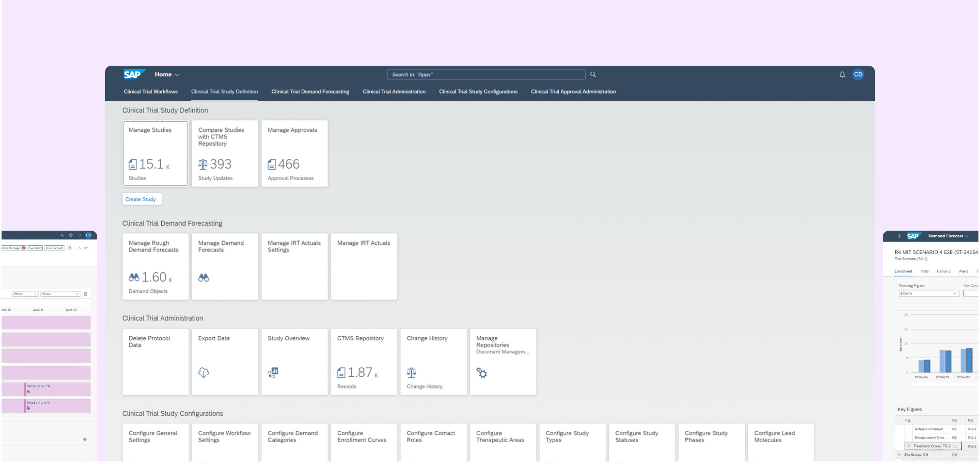Expand the Treatment Group TG-2 row

pyautogui.click(x=909, y=446)
